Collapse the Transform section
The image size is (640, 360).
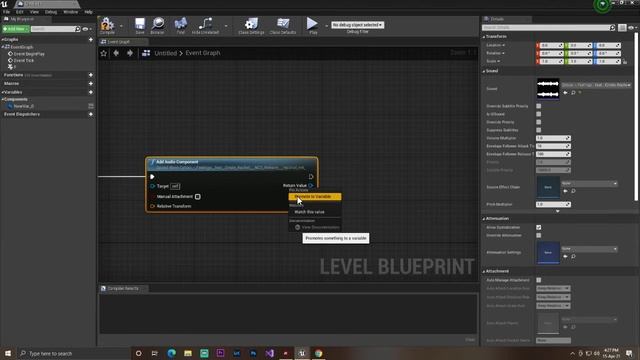tap(484, 37)
